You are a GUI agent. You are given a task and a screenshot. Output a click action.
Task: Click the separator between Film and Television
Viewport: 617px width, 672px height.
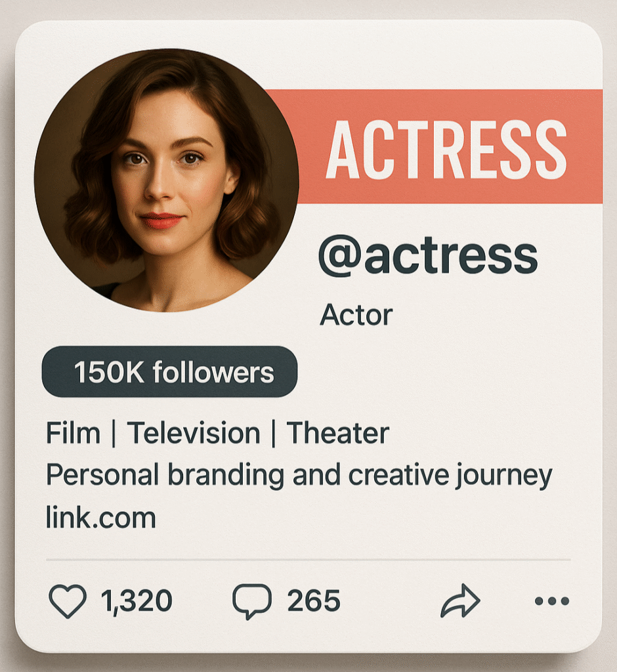pyautogui.click(x=114, y=434)
